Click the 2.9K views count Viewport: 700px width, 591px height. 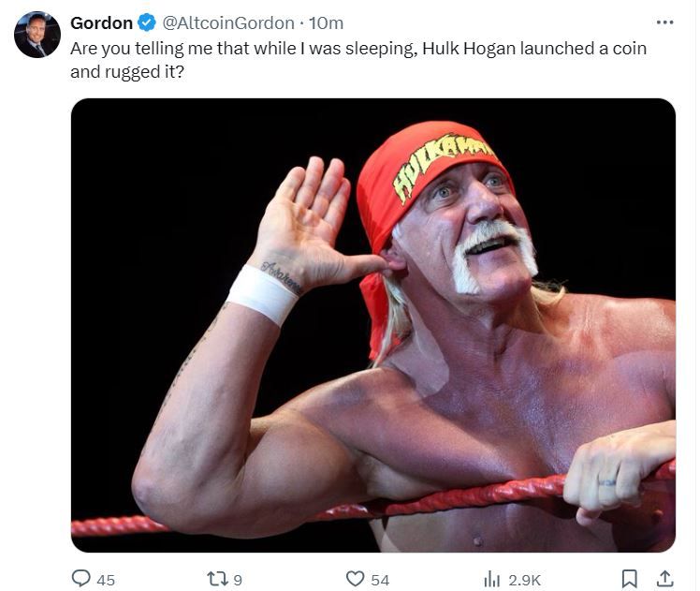pos(525,580)
